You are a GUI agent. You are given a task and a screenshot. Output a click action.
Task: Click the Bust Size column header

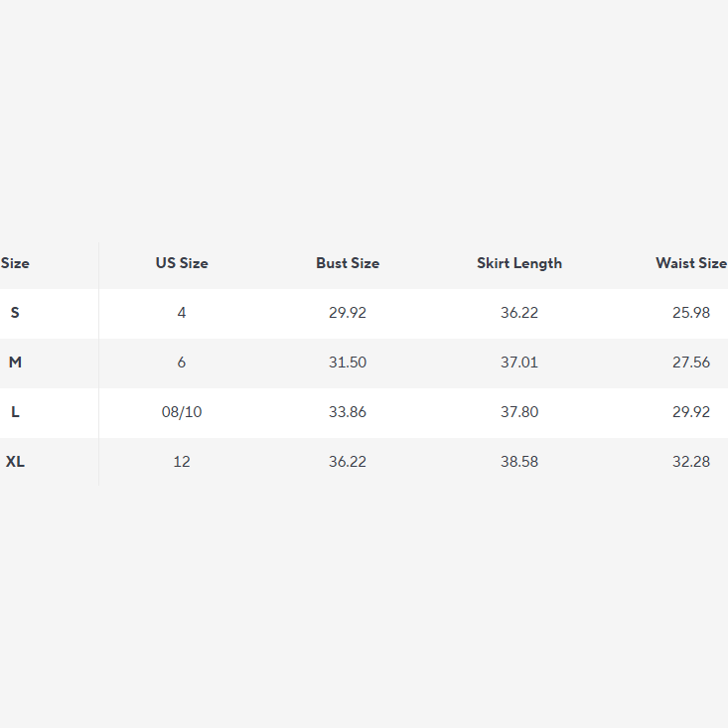coord(348,263)
